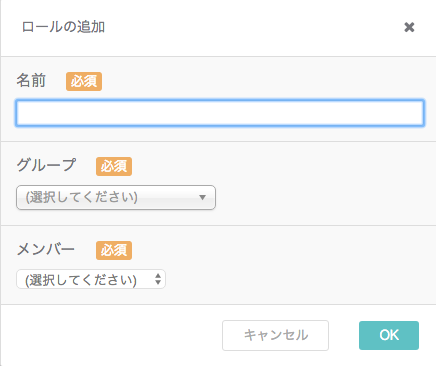Click the 必須 badge beside 名前
436x366 pixels.
pos(84,81)
